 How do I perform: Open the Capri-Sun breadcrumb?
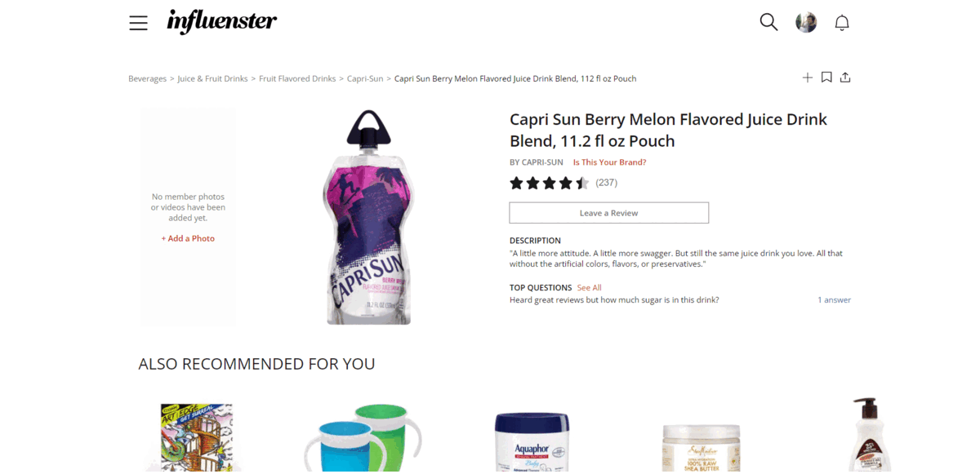[365, 79]
